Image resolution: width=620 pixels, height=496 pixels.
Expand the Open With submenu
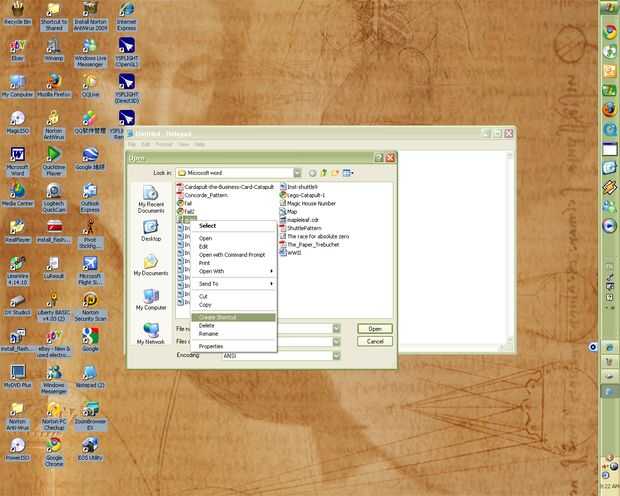[x=233, y=271]
